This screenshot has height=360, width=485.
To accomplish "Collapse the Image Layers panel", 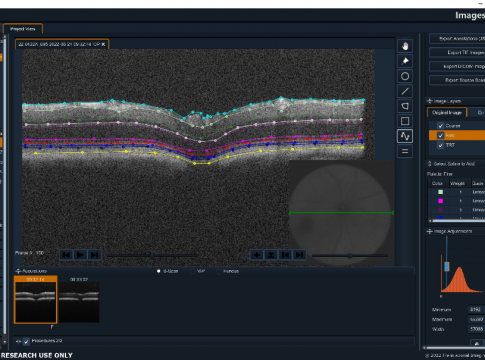I will click(430, 101).
